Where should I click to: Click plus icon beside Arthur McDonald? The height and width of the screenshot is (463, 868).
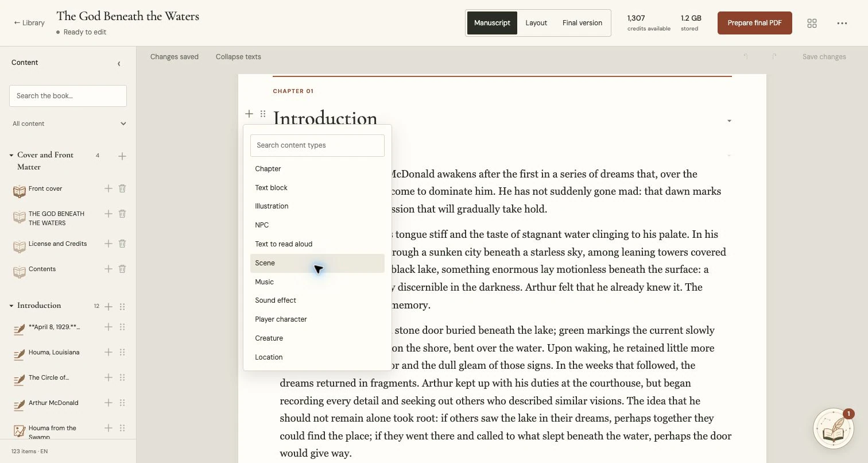(x=108, y=403)
